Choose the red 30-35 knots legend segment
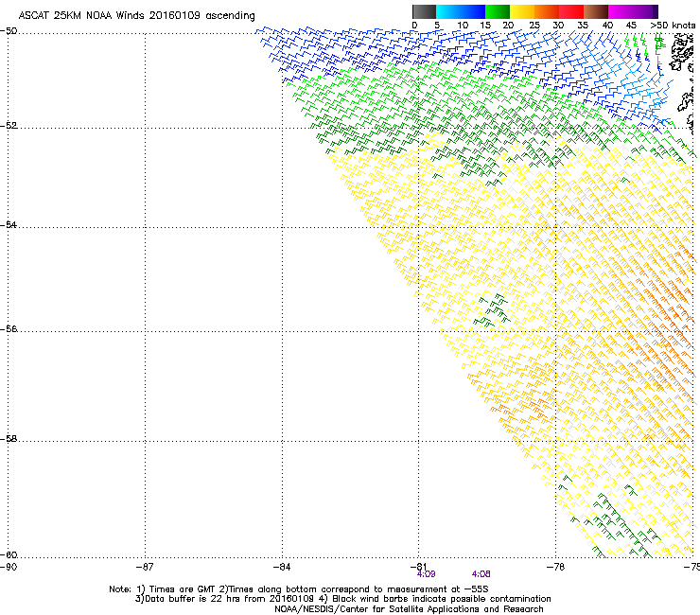Viewport: 700px width, 615px height. (571, 11)
